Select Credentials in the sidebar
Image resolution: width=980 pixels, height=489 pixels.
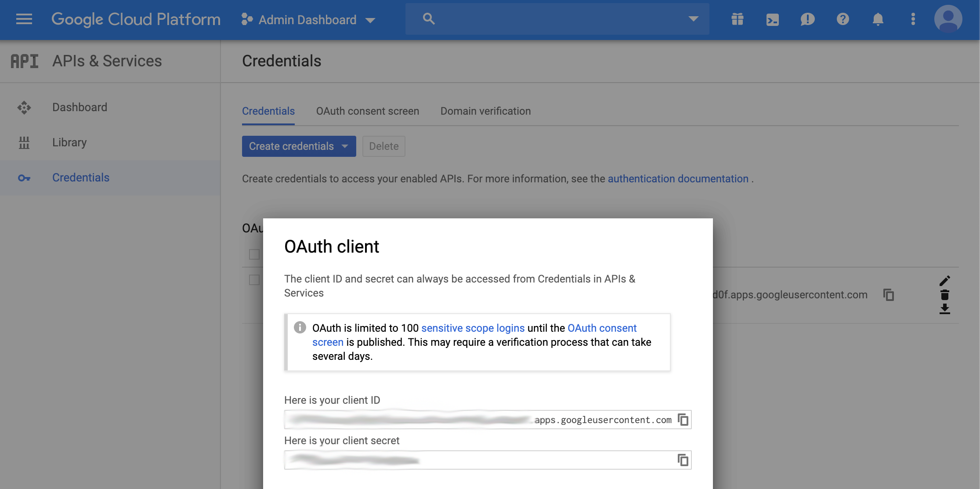pyautogui.click(x=110, y=177)
